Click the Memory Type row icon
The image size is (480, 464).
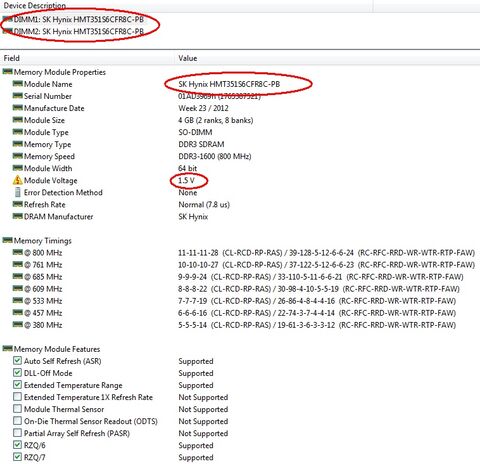(18, 144)
